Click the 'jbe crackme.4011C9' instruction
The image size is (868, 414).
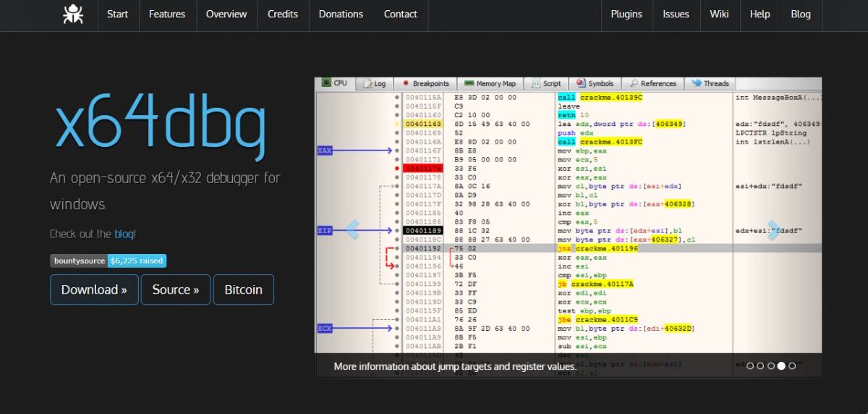pyautogui.click(x=598, y=319)
